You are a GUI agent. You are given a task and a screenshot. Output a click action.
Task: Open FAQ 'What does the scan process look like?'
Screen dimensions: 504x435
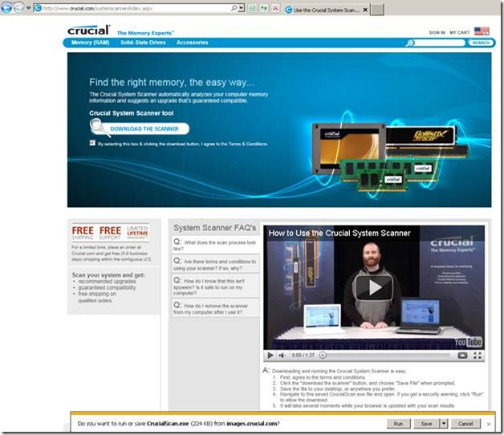215,246
